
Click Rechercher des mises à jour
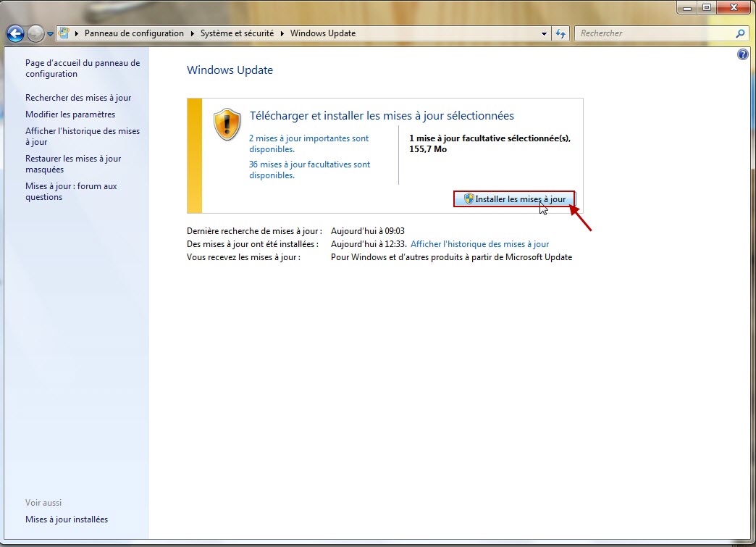click(x=78, y=97)
